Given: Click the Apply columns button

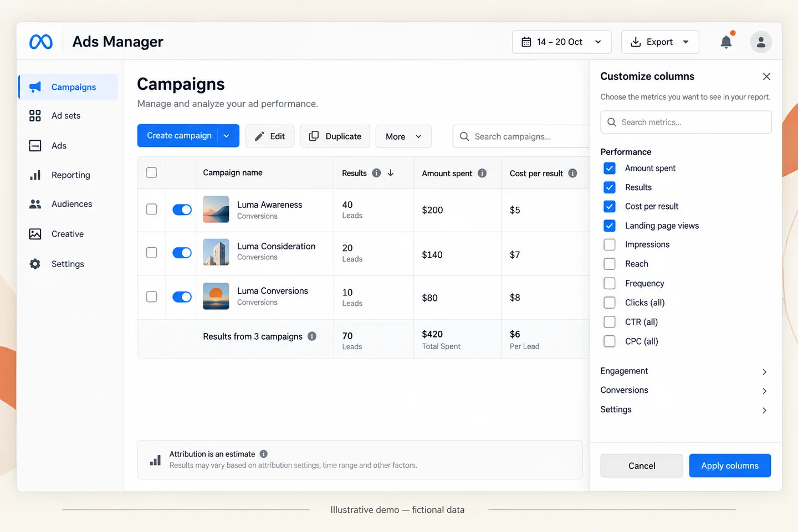Looking at the screenshot, I should tap(730, 465).
